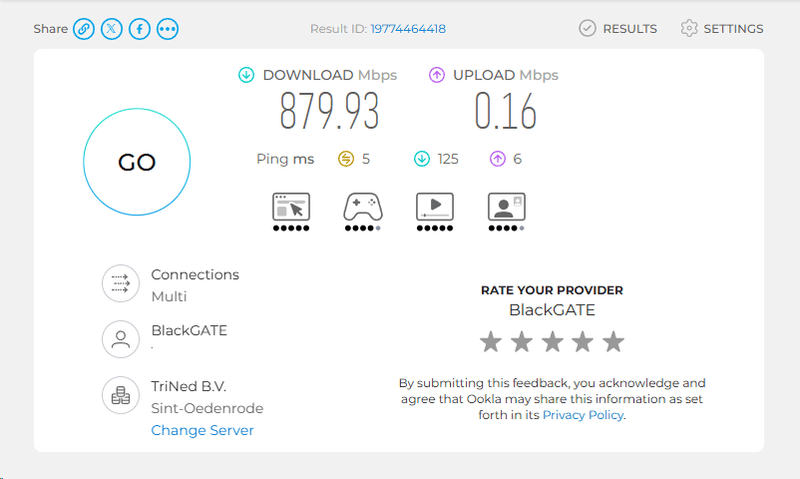Click the 'UPLOAD Mbps' label

pyautogui.click(x=506, y=75)
